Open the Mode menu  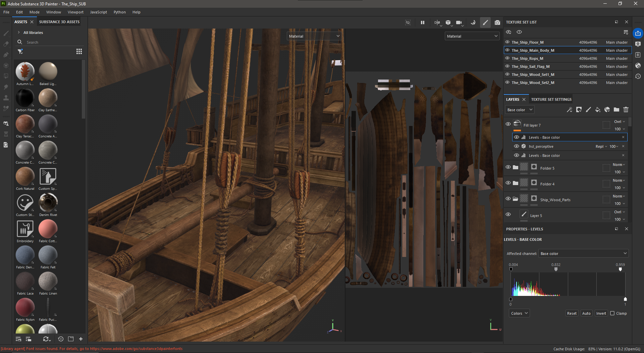click(34, 12)
